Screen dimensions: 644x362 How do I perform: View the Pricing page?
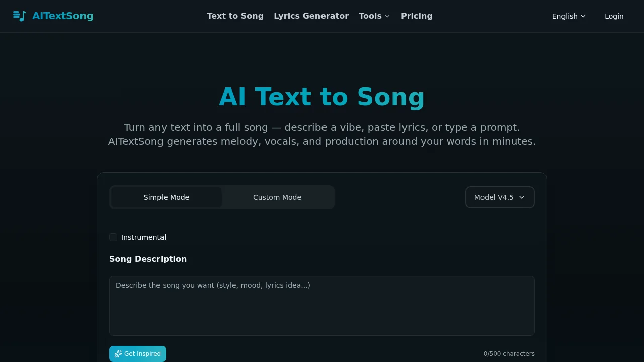click(x=417, y=16)
